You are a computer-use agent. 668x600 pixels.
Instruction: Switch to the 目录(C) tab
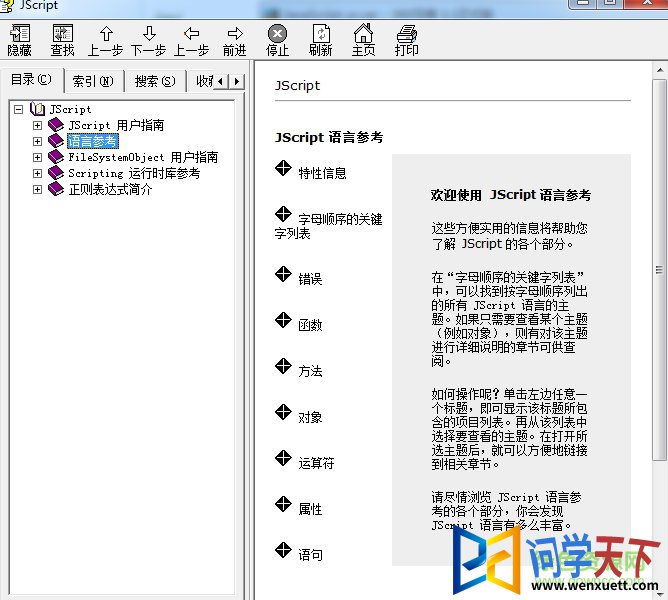[x=32, y=79]
